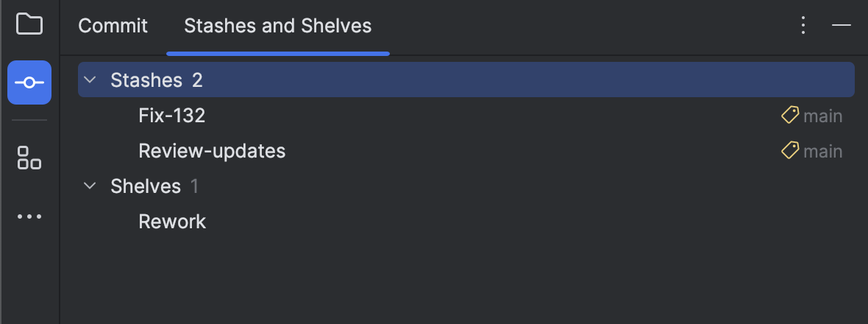Click the Commit tool window icon
The image size is (868, 324).
click(x=29, y=82)
